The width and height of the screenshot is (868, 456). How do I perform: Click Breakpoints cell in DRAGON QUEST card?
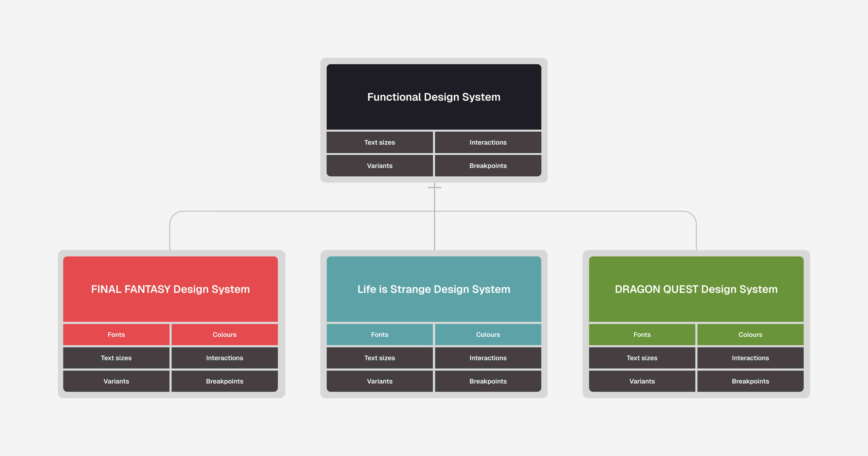(750, 381)
